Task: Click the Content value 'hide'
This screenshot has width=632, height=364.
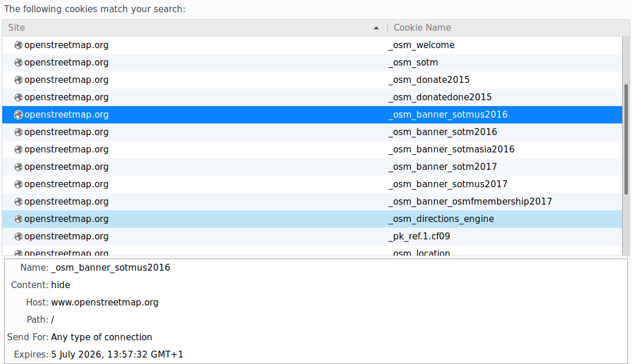Action: tap(60, 285)
